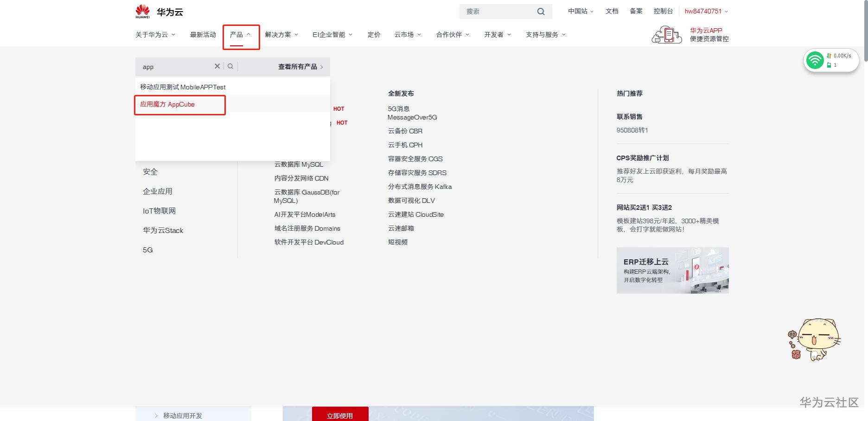Open 存储容灾服务 SDRS product
Image resolution: width=868 pixels, height=421 pixels.
pyautogui.click(x=417, y=173)
